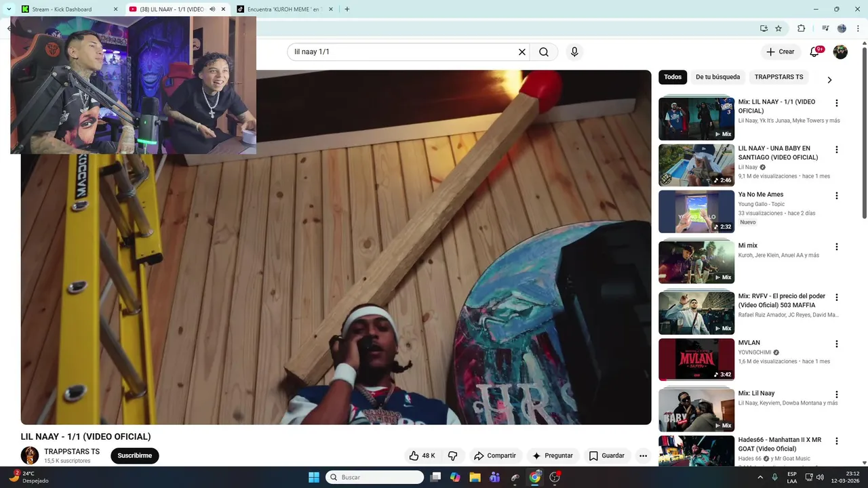868x488 pixels.
Task: Select the Todos filter chip
Action: [673, 77]
